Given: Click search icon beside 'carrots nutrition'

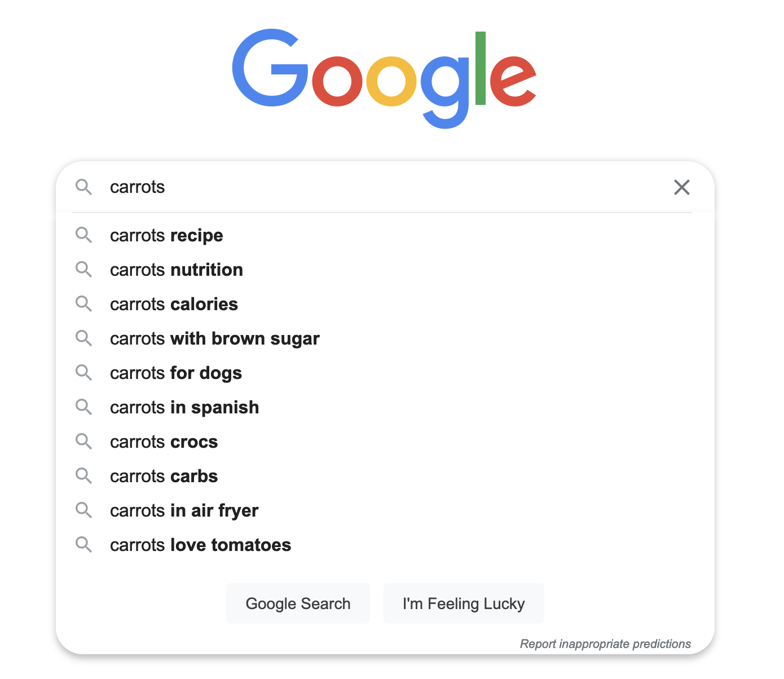Looking at the screenshot, I should [83, 270].
